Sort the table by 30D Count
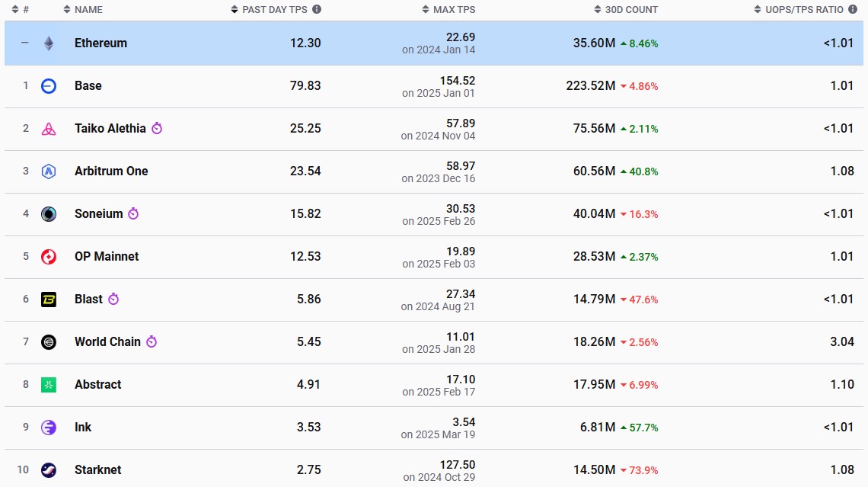Viewport: 868px width, 487px height. tap(626, 9)
